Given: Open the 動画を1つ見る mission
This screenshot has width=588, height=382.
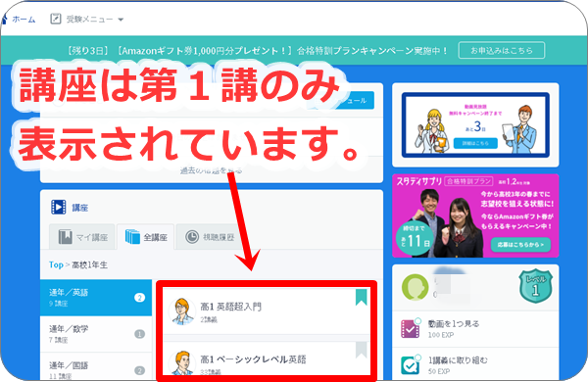Looking at the screenshot, I should click(x=475, y=329).
